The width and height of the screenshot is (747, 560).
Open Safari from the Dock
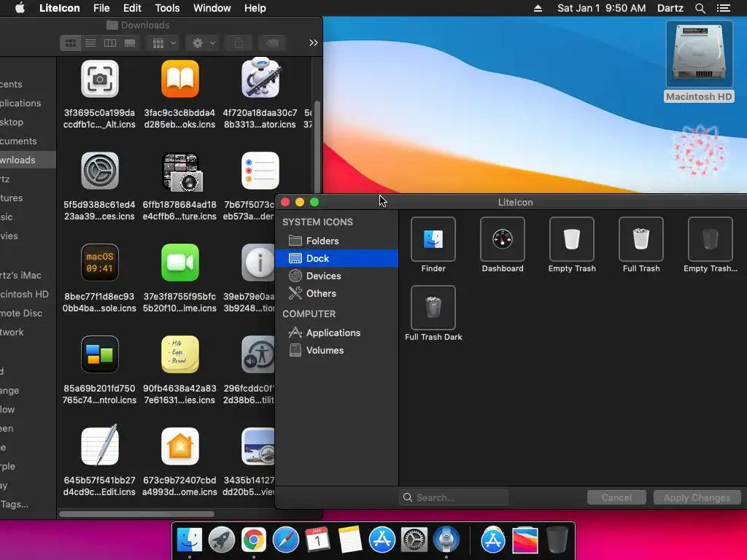[x=285, y=540]
